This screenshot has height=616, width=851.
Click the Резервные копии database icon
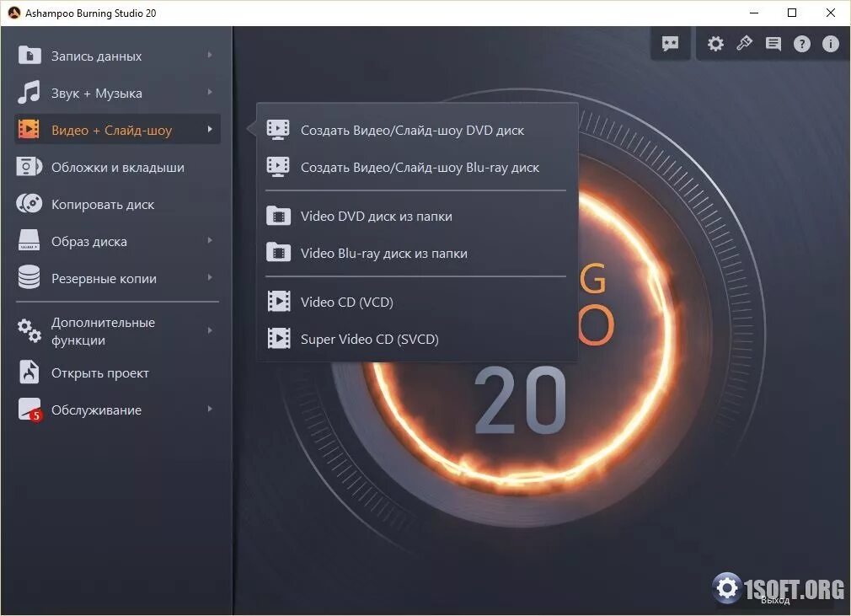29,277
